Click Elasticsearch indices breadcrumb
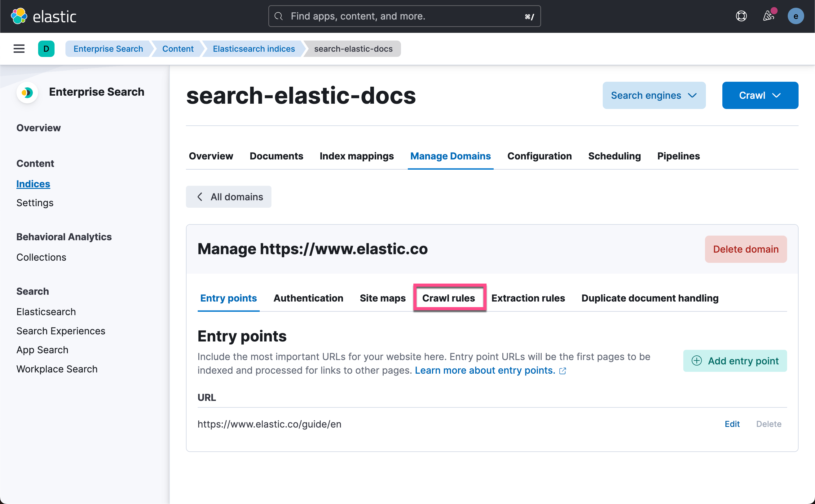 click(x=253, y=49)
